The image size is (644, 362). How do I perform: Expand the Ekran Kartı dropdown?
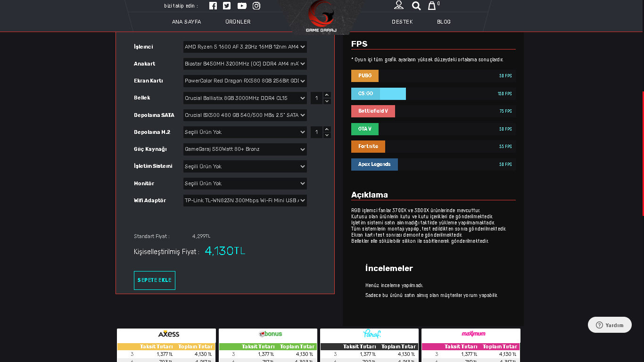click(245, 81)
